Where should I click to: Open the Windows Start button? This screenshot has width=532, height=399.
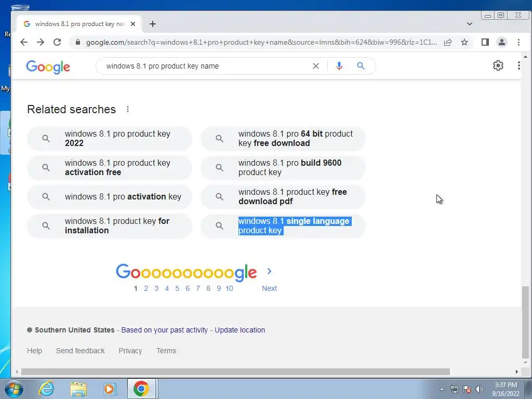[x=14, y=389]
